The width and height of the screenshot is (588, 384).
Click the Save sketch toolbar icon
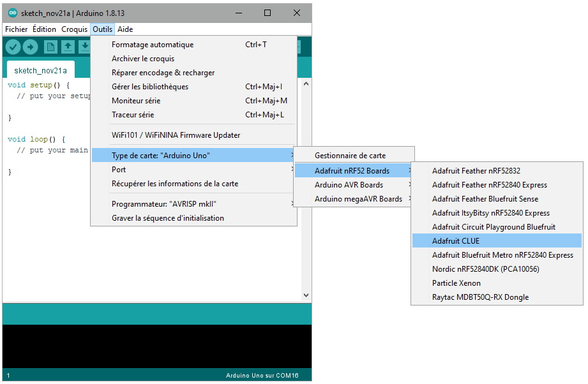(84, 47)
